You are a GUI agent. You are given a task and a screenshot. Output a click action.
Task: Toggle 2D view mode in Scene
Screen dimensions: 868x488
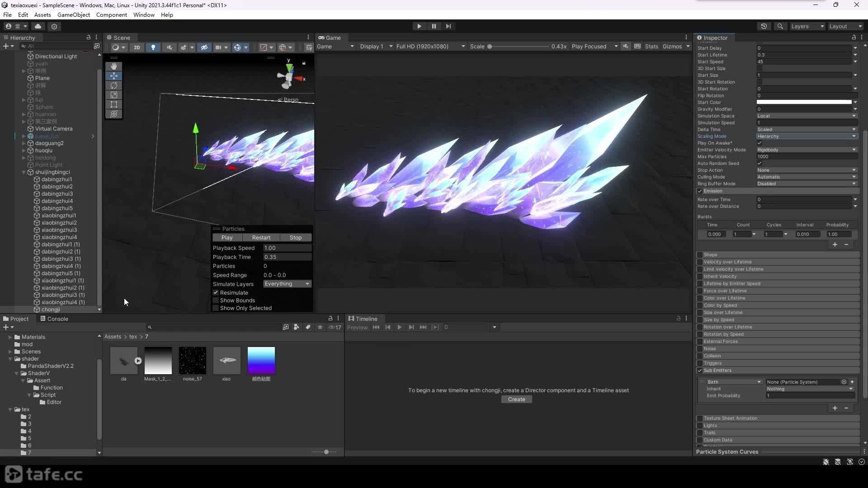tap(137, 47)
